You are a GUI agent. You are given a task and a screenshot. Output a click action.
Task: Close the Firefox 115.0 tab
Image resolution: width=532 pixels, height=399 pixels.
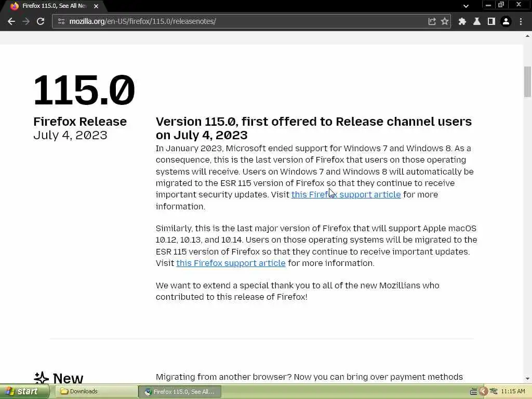96,6
